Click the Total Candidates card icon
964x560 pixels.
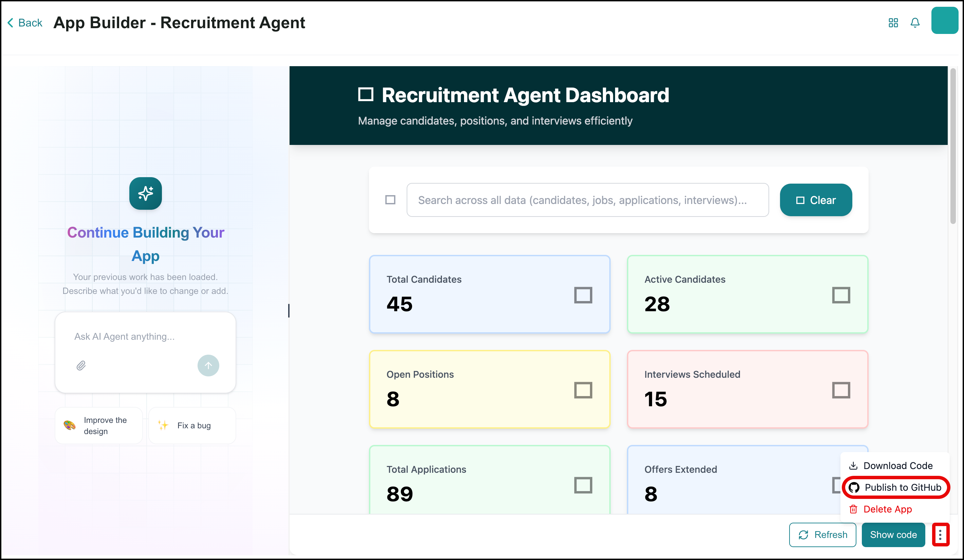tap(583, 295)
